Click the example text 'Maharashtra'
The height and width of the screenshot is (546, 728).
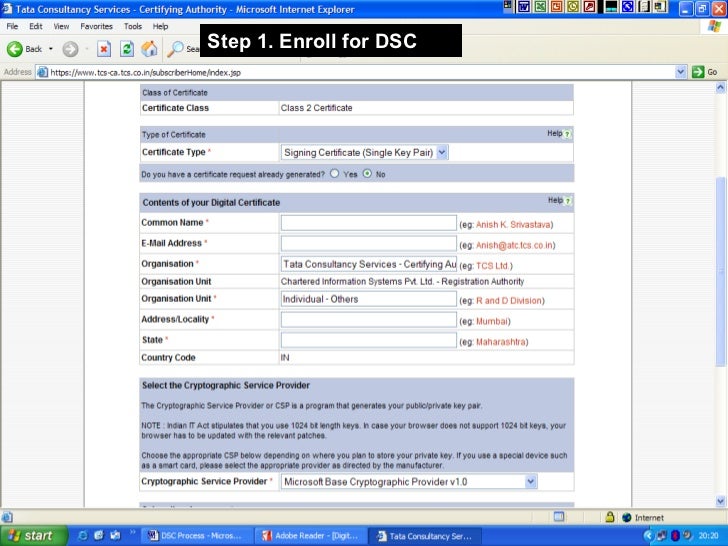500,342
